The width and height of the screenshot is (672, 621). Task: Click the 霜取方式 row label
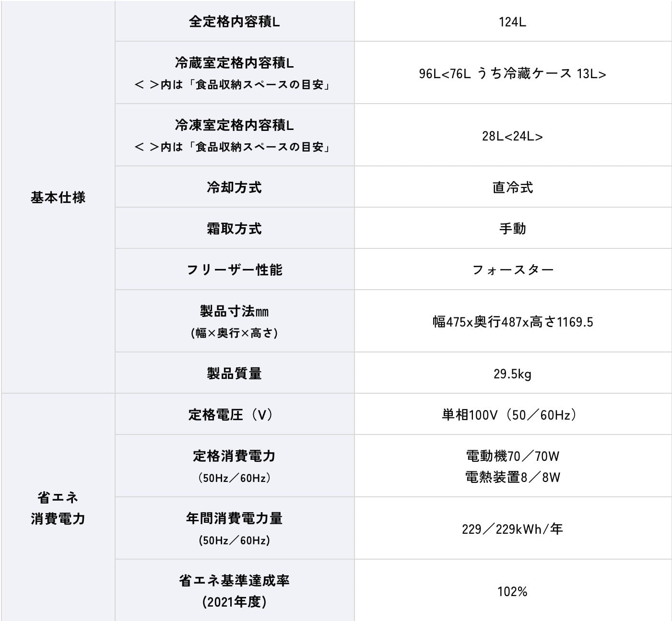(234, 228)
